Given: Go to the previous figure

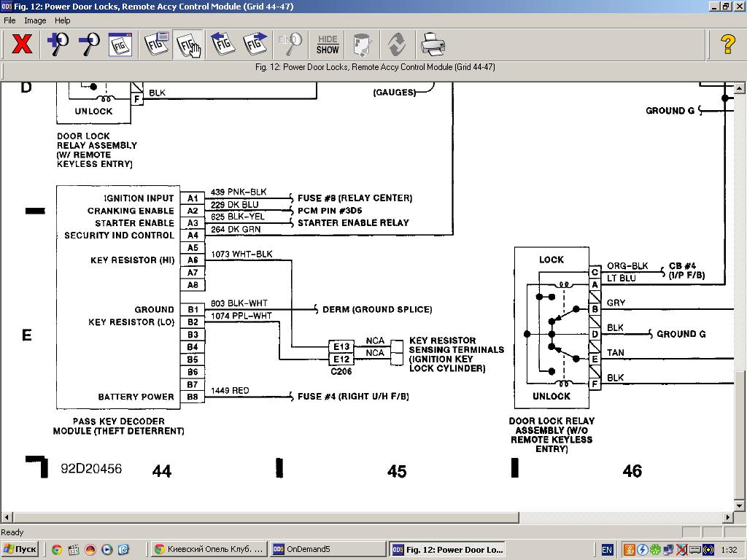Looking at the screenshot, I should (x=223, y=44).
